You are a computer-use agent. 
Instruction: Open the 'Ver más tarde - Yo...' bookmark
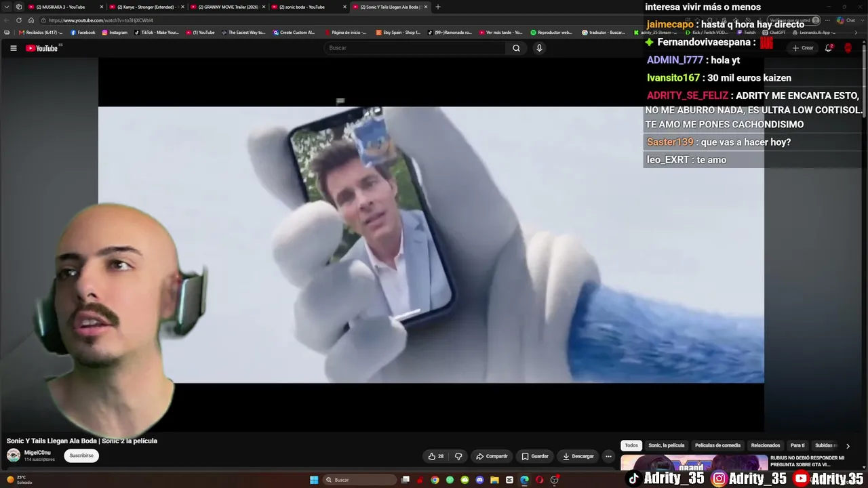(500, 33)
